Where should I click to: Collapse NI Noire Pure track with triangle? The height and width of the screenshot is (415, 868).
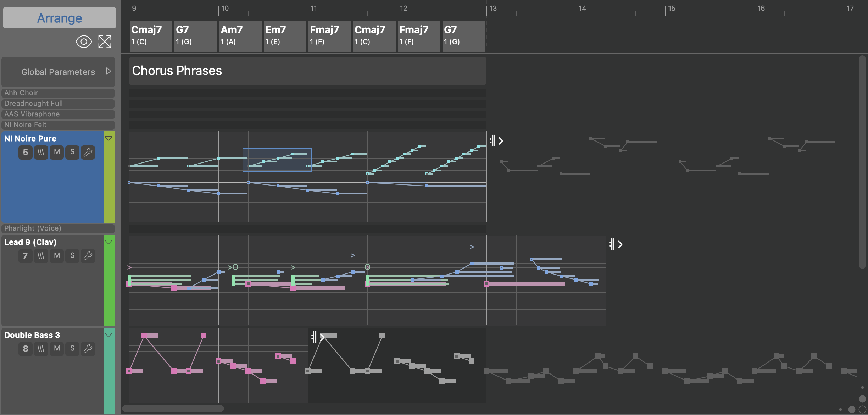pyautogui.click(x=108, y=138)
